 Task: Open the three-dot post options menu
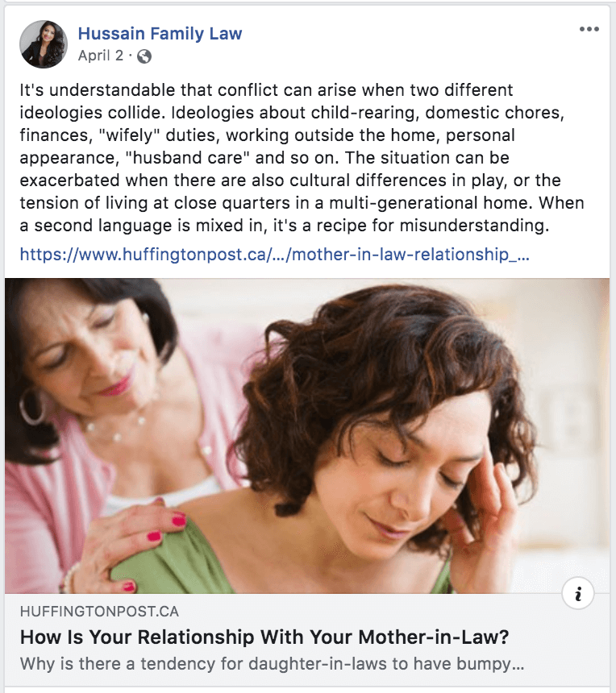pyautogui.click(x=589, y=29)
